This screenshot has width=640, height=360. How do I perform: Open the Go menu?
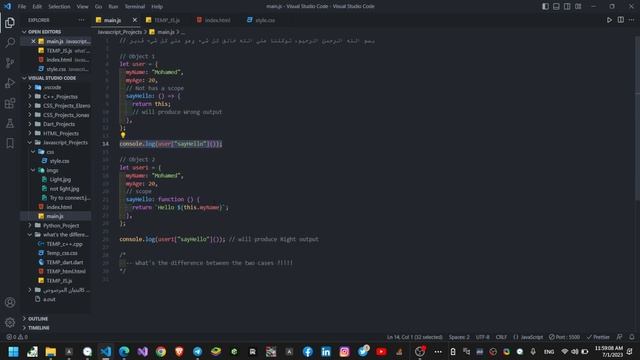pyautogui.click(x=98, y=7)
